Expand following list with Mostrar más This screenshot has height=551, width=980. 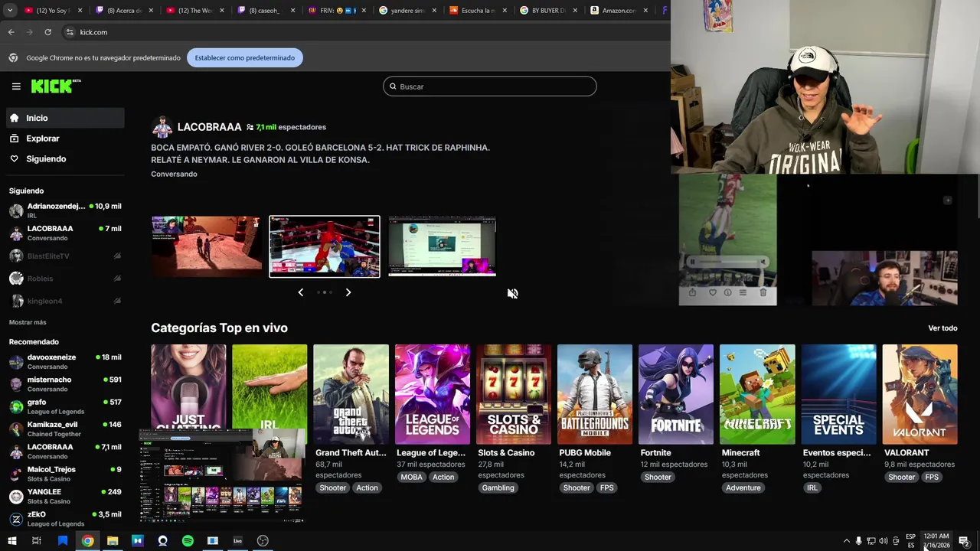pos(28,322)
